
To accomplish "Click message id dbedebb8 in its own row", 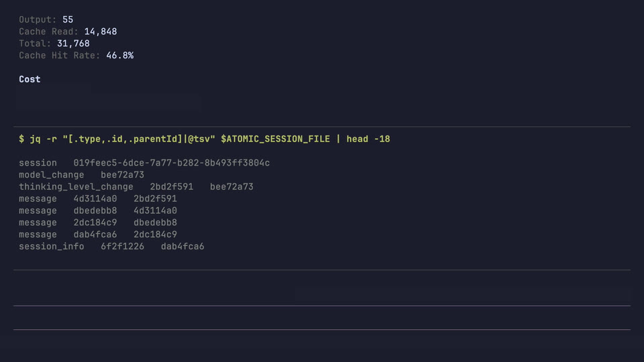I will pyautogui.click(x=95, y=210).
